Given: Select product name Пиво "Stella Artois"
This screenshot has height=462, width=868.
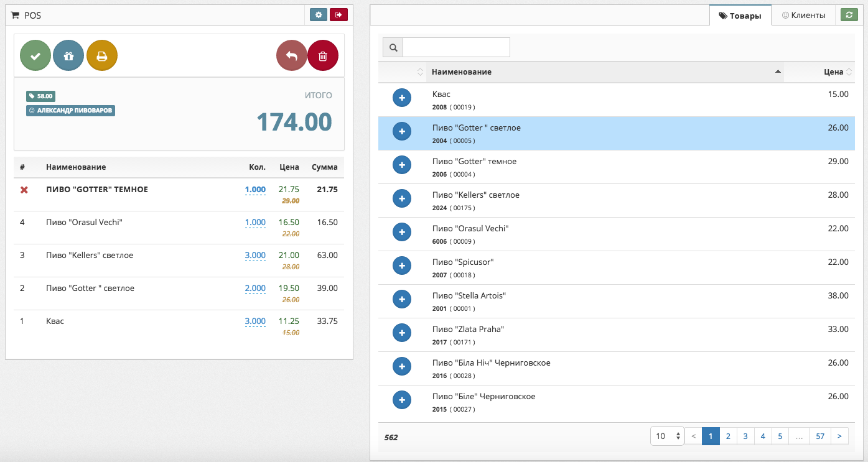Looking at the screenshot, I should coord(469,295).
